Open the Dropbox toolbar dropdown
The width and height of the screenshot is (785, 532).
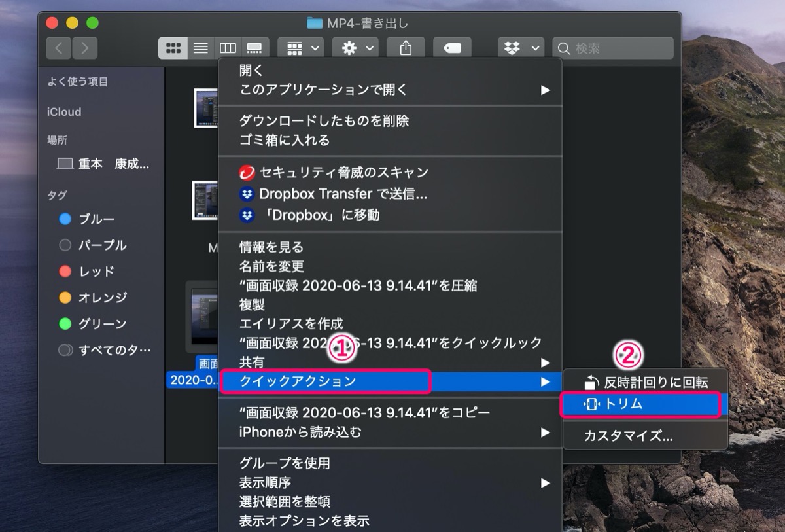tap(521, 48)
